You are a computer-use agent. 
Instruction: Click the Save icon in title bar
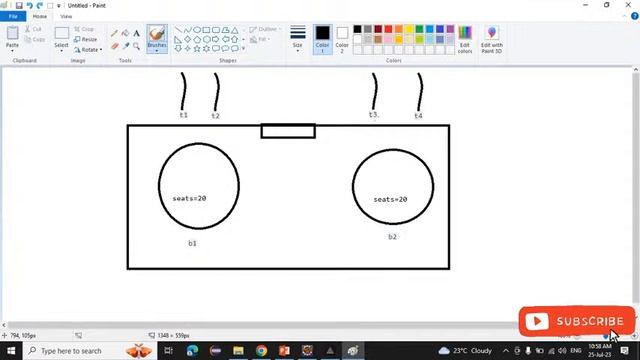19,5
